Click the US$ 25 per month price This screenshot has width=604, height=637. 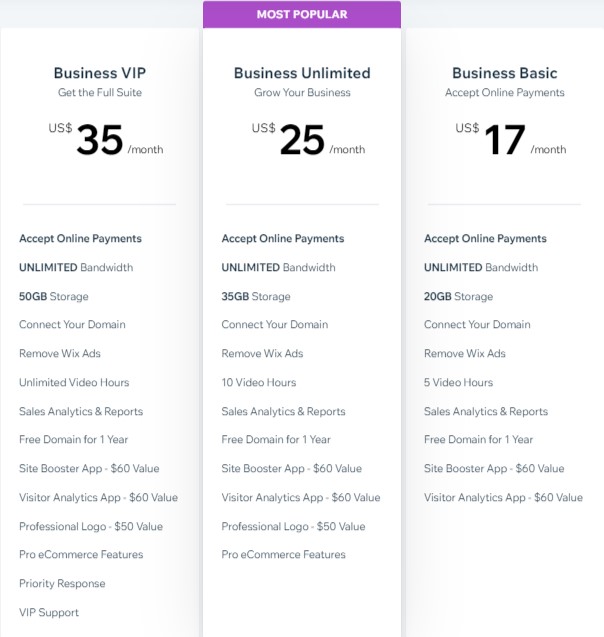pyautogui.click(x=302, y=141)
